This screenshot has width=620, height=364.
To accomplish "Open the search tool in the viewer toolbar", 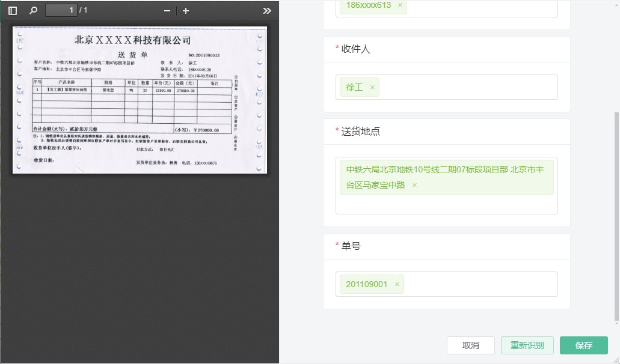I will coord(32,10).
